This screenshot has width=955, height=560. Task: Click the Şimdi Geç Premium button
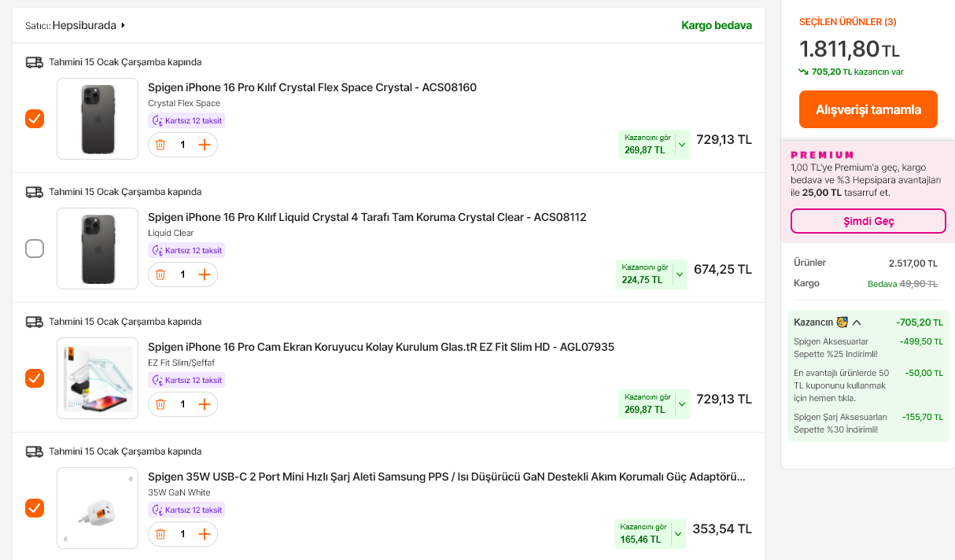868,221
